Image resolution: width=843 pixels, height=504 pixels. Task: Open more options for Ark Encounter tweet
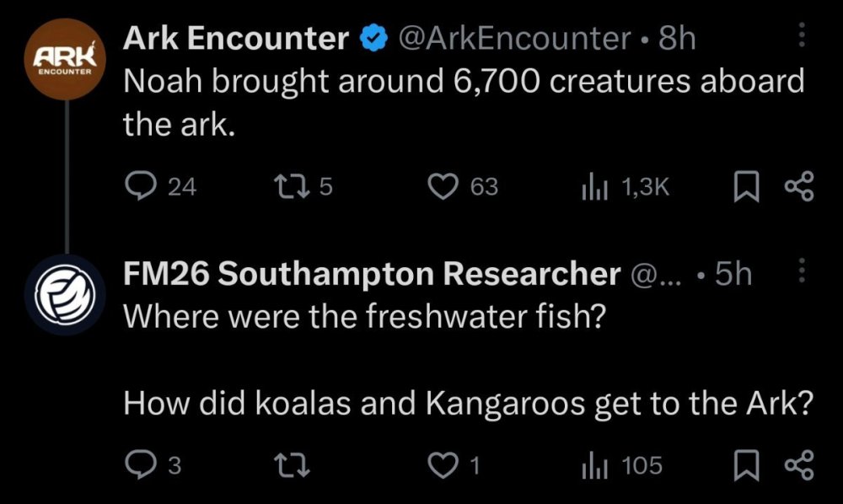801,35
